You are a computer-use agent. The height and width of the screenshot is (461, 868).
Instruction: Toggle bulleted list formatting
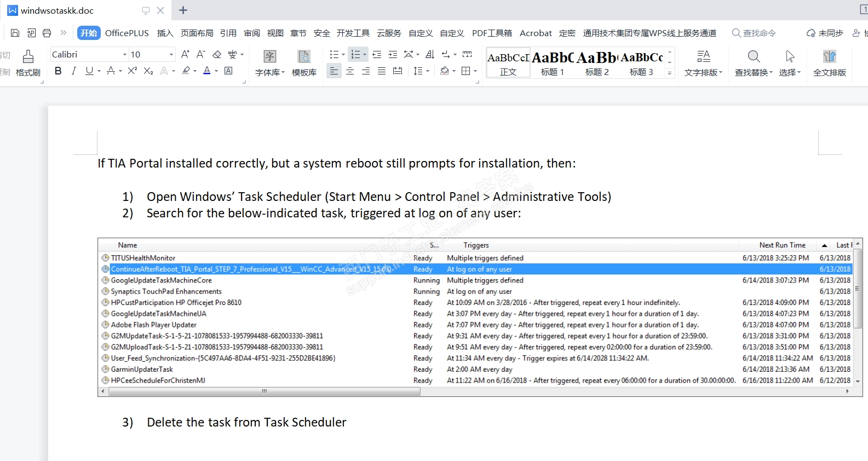tap(334, 54)
